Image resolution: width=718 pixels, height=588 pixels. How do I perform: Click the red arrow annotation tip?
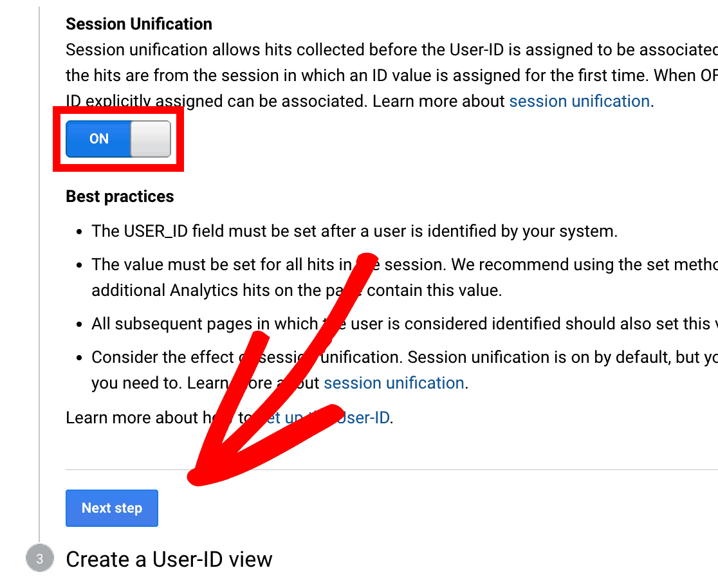click(196, 476)
